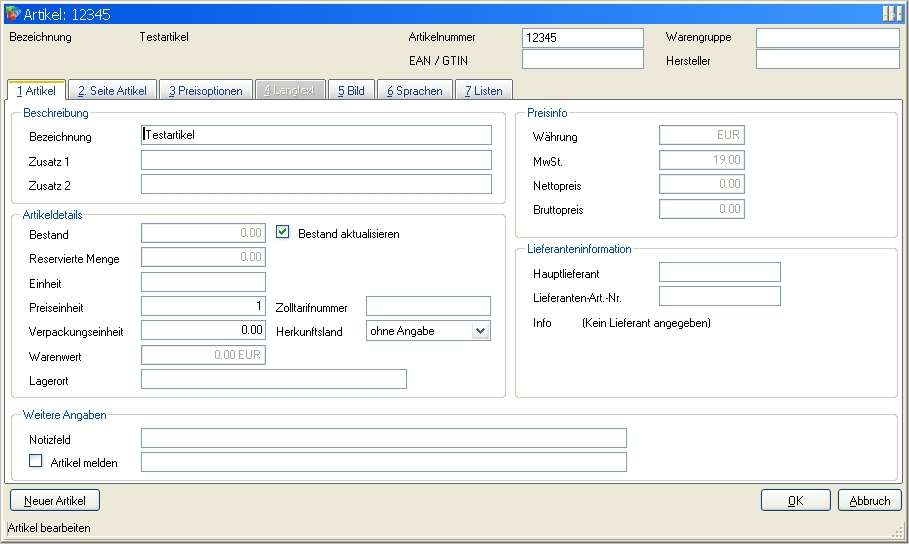Select the 5 Bild tab
Screen dimensions: 909x544
(x=351, y=91)
